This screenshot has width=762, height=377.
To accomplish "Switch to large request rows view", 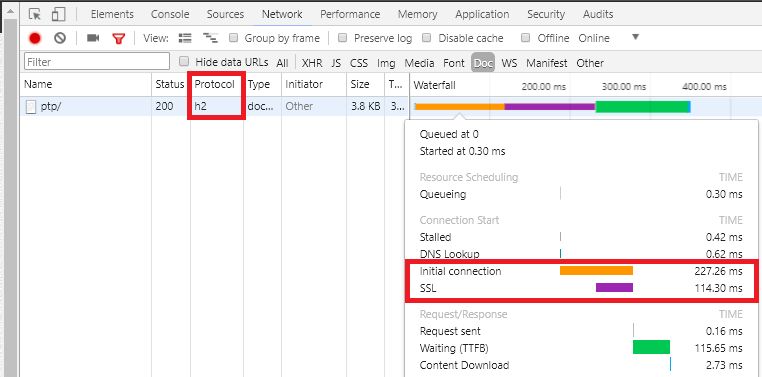I will pyautogui.click(x=185, y=38).
